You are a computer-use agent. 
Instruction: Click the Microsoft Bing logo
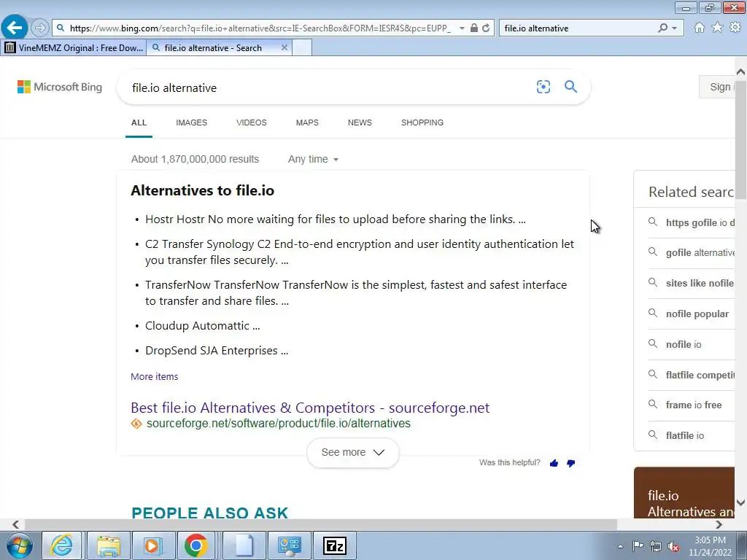60,87
